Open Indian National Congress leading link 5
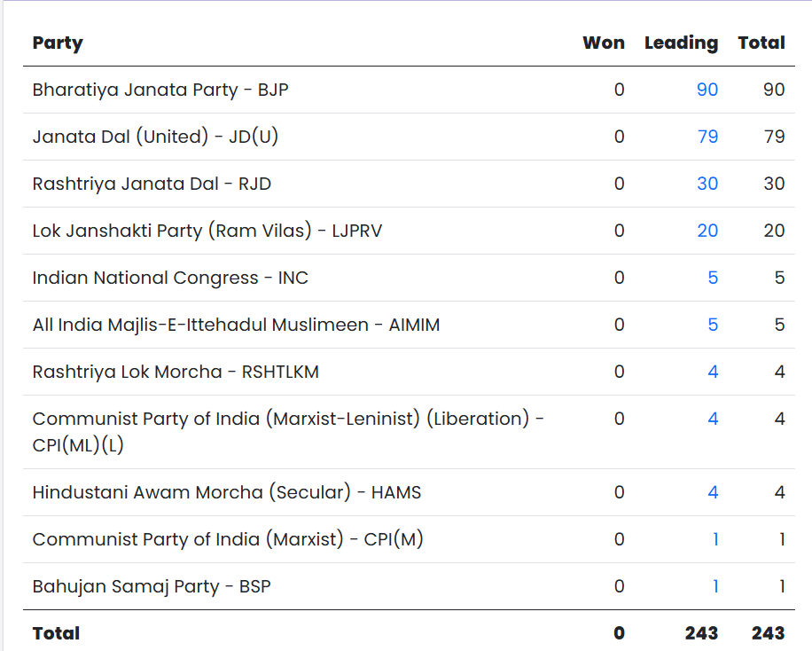The image size is (812, 651). click(x=713, y=278)
